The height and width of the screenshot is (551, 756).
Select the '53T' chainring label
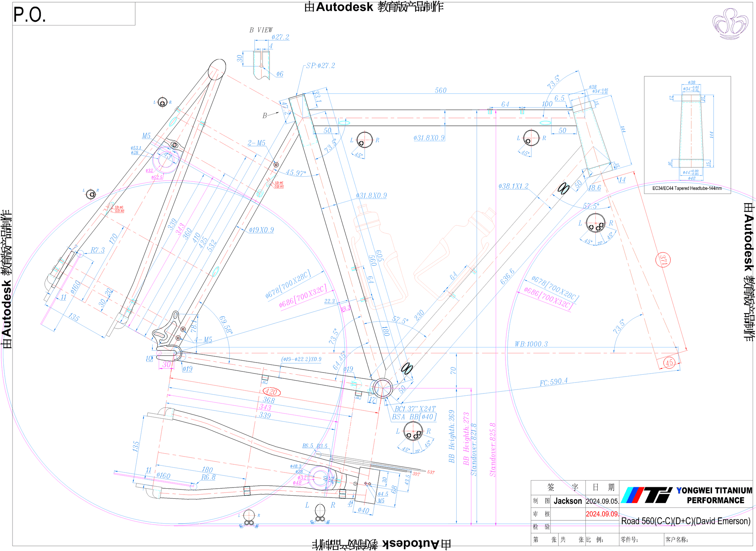(x=431, y=472)
